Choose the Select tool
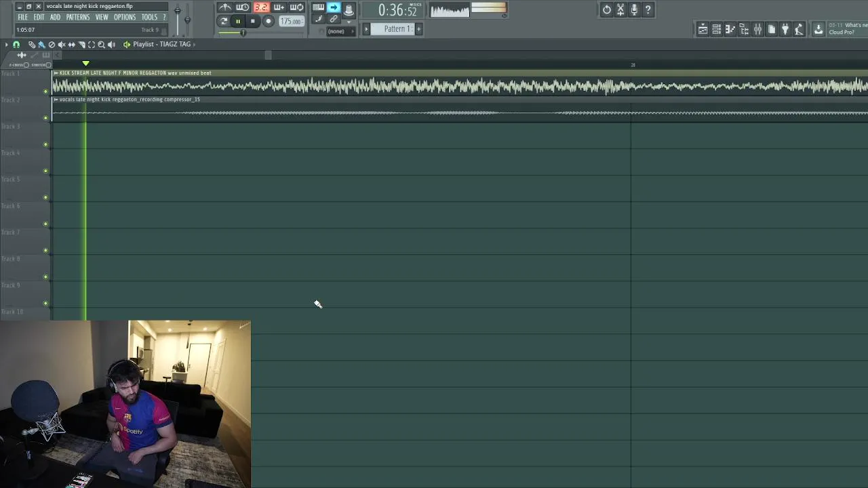This screenshot has width=868, height=488. tap(92, 44)
